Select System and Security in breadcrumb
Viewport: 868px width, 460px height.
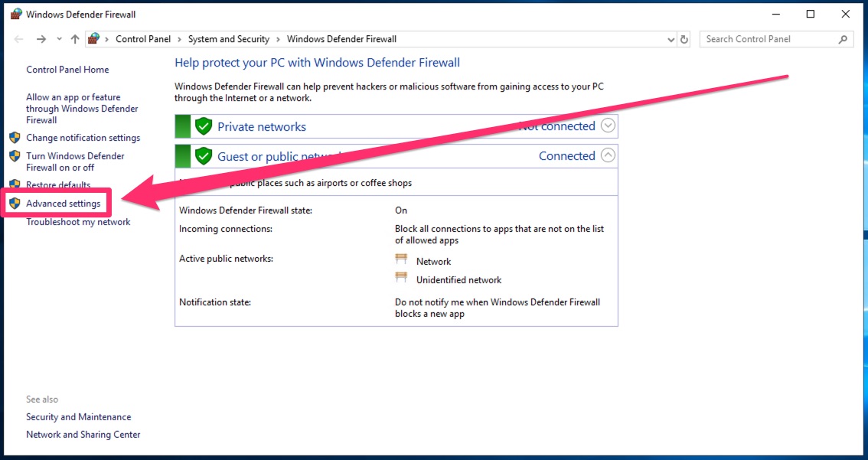[228, 39]
